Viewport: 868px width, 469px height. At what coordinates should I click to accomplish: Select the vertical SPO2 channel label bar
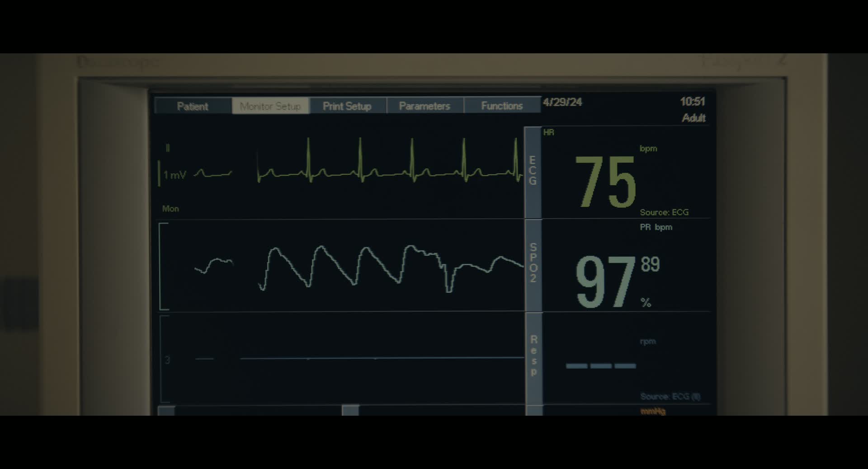click(x=533, y=263)
